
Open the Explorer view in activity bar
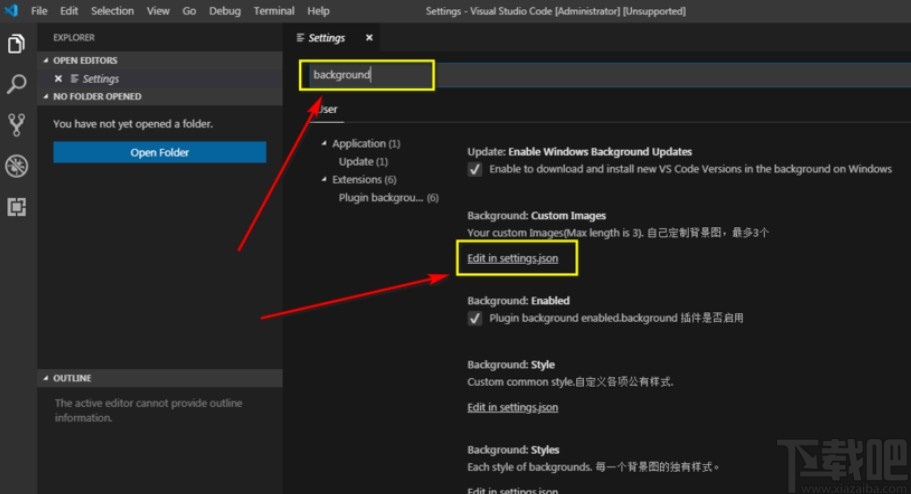16,44
